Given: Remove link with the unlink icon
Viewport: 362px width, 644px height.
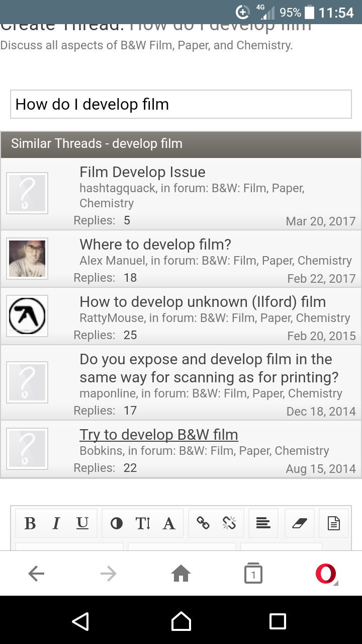Looking at the screenshot, I should (x=229, y=524).
